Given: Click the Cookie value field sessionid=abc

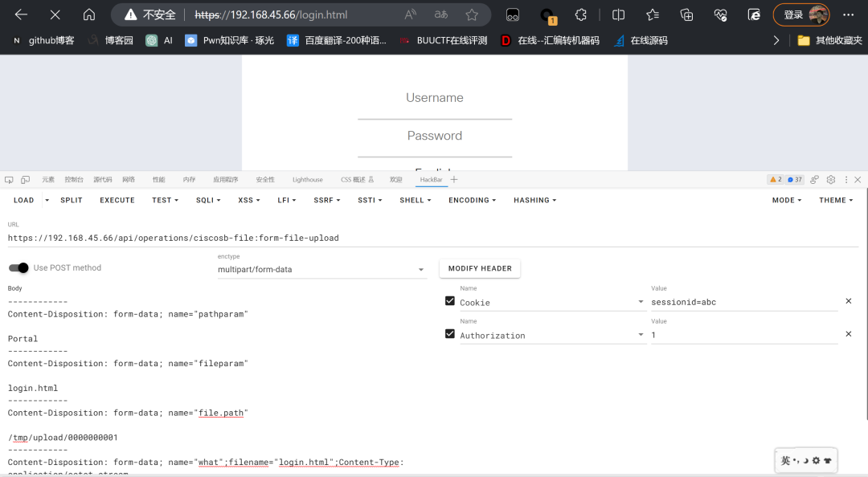Looking at the screenshot, I should click(x=744, y=302).
